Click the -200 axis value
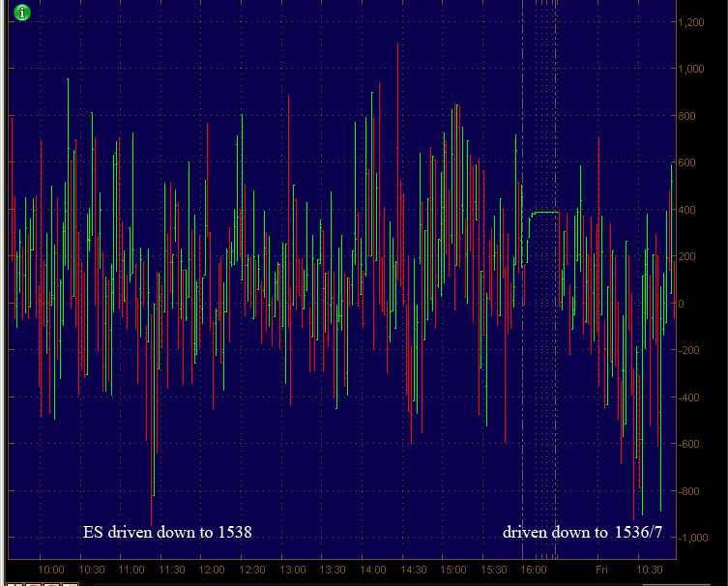This screenshot has height=586, width=728. [688, 350]
